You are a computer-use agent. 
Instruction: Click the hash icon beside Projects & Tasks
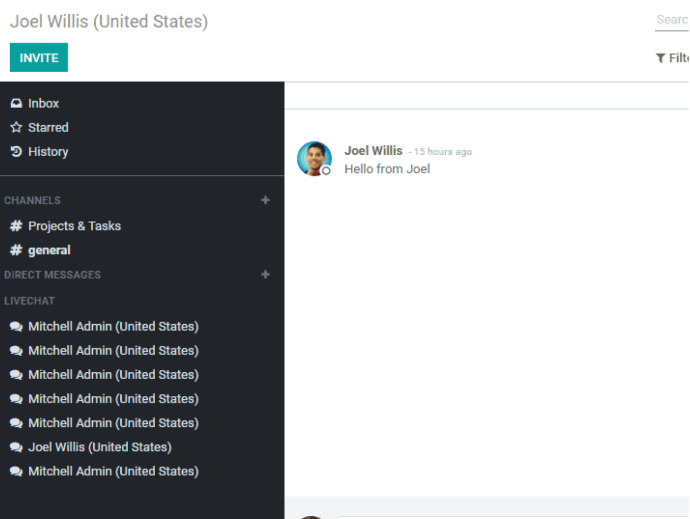click(16, 226)
